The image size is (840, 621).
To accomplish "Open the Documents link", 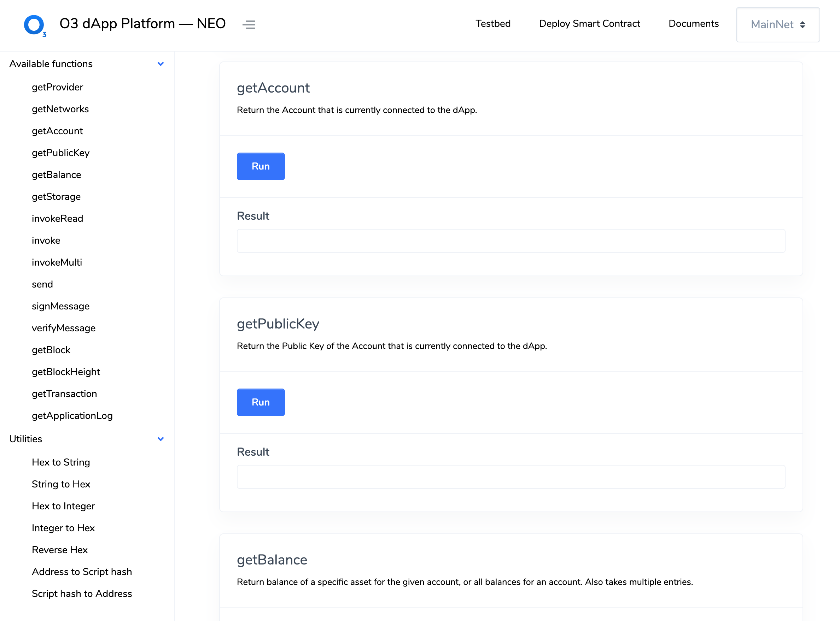I will (693, 24).
